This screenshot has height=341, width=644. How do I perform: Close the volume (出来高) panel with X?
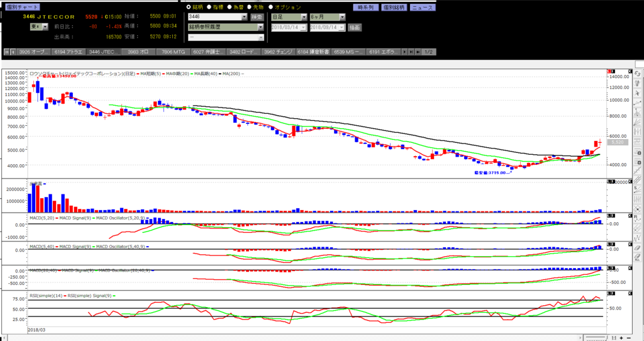click(x=630, y=181)
